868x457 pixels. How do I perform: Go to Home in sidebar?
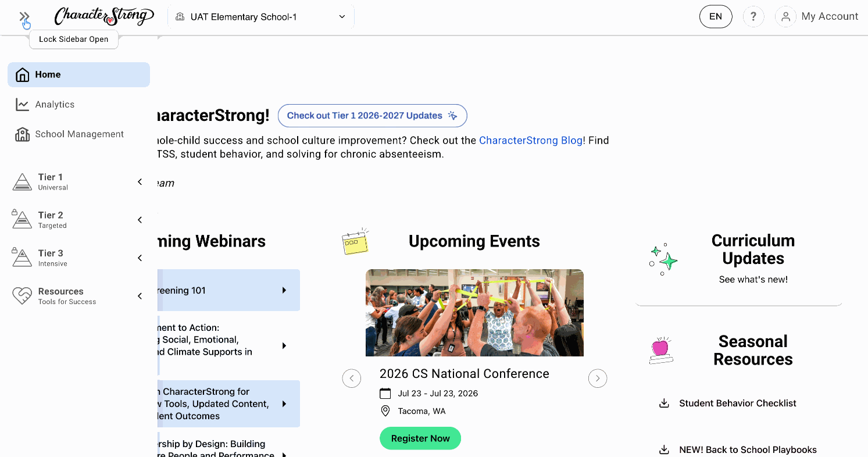[78, 75]
